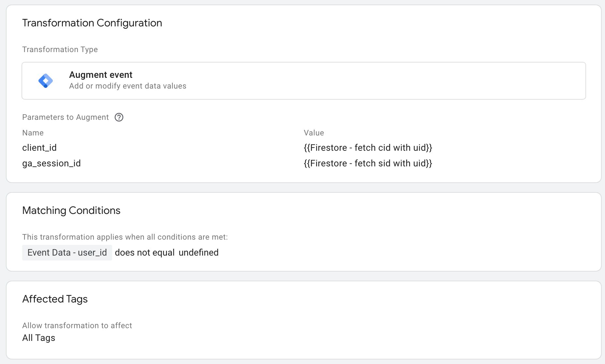Click the Transformation Configuration heading
The image size is (605, 364).
pyautogui.click(x=92, y=23)
